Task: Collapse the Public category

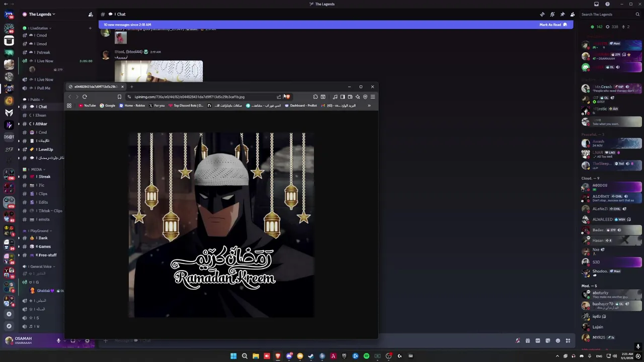Action: (x=32, y=100)
